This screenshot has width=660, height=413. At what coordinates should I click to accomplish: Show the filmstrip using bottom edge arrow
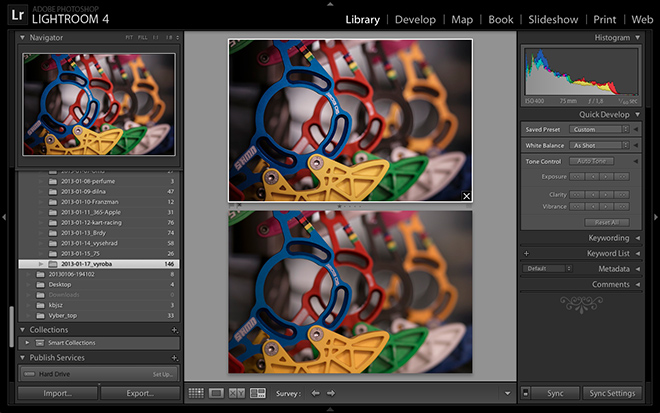[x=330, y=409]
